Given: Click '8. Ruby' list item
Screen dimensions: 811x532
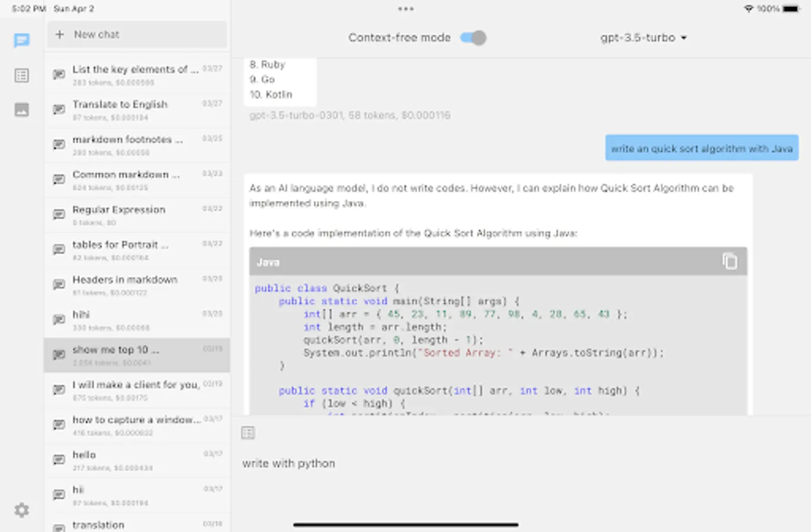Looking at the screenshot, I should (x=267, y=64).
